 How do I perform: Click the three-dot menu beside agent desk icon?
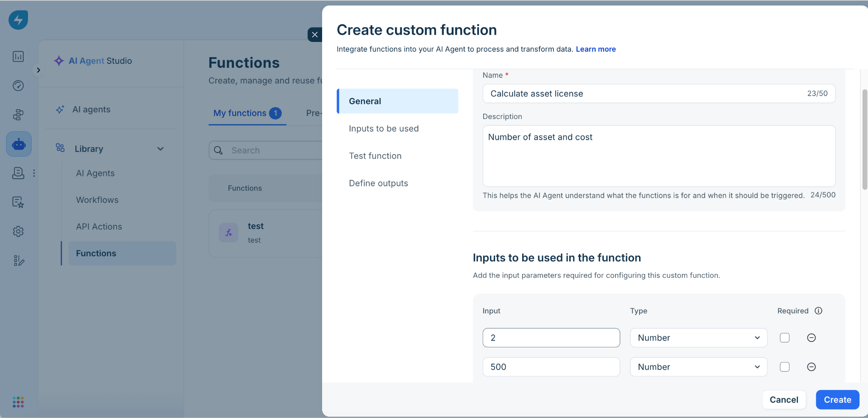click(34, 173)
